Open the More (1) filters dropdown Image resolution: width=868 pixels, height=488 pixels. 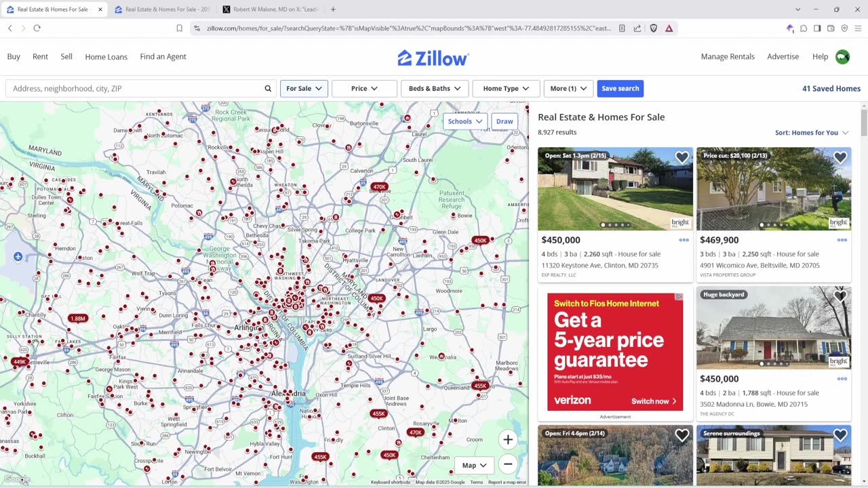coord(568,89)
